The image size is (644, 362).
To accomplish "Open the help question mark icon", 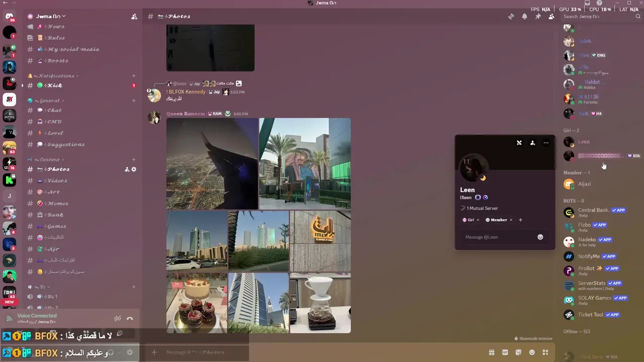I will pos(599,3).
